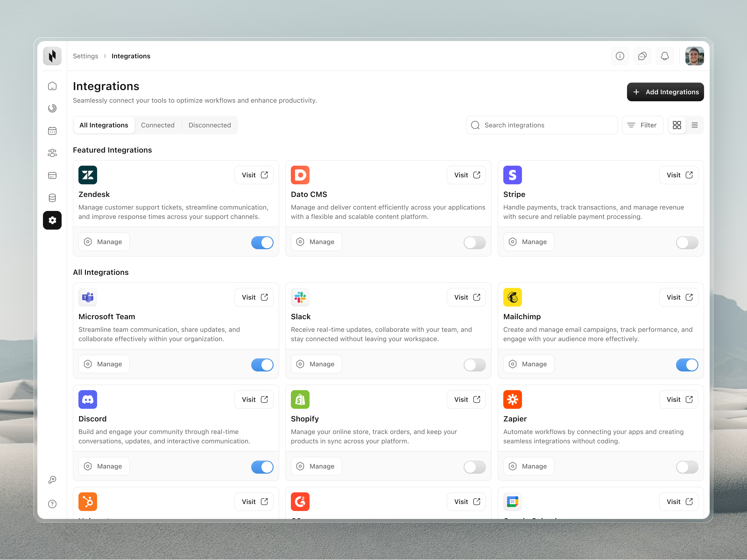Visit the HubSpot website
The height and width of the screenshot is (560, 747).
click(x=254, y=502)
